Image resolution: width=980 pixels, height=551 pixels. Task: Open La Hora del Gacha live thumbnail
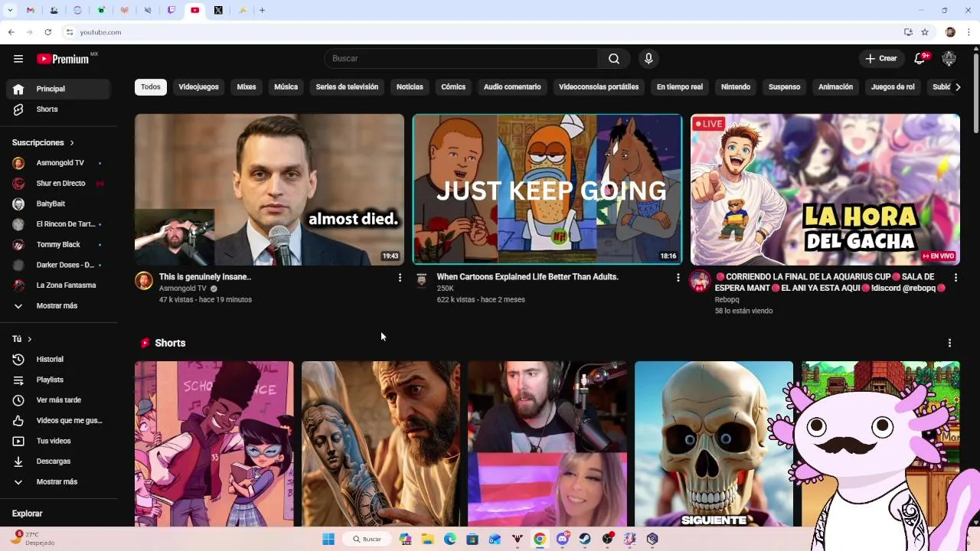click(x=825, y=190)
